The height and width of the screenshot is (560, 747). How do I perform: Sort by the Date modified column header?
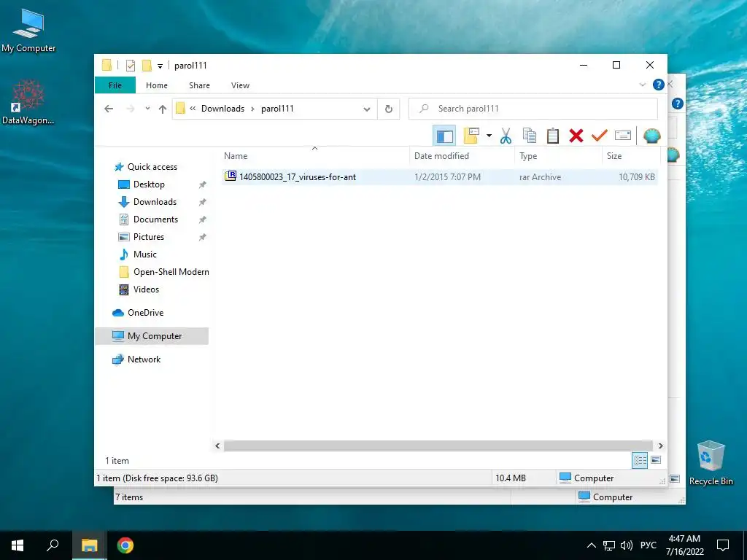(x=462, y=156)
